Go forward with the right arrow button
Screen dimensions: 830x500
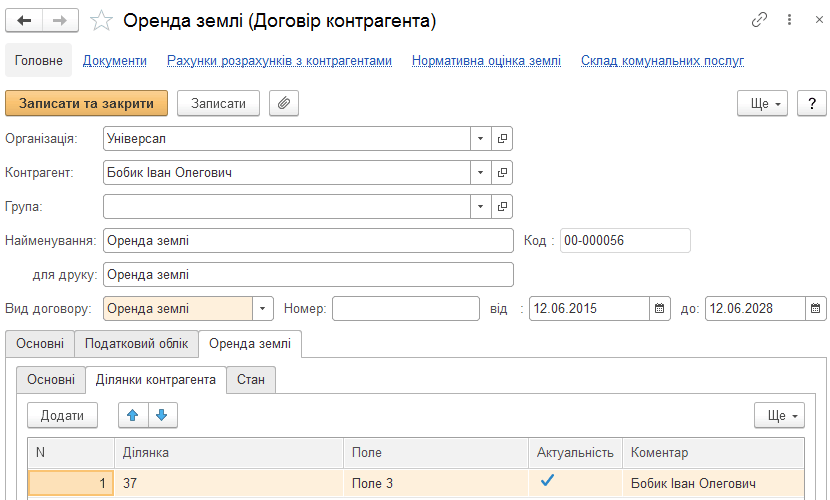pyautogui.click(x=60, y=21)
